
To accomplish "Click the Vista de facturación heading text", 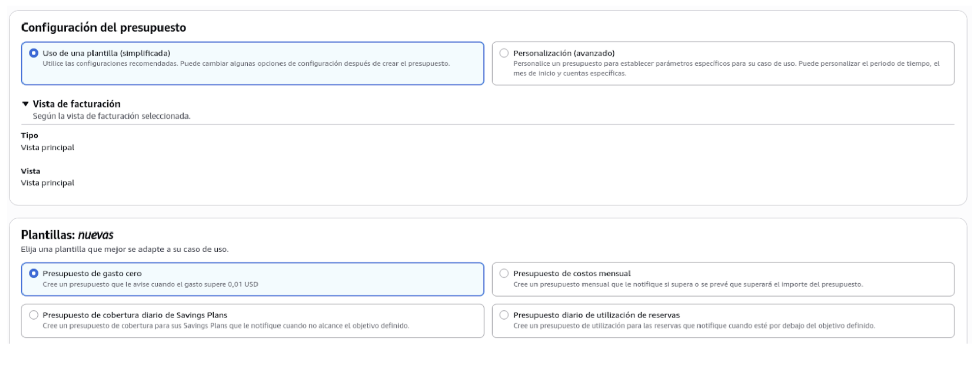I will (77, 104).
